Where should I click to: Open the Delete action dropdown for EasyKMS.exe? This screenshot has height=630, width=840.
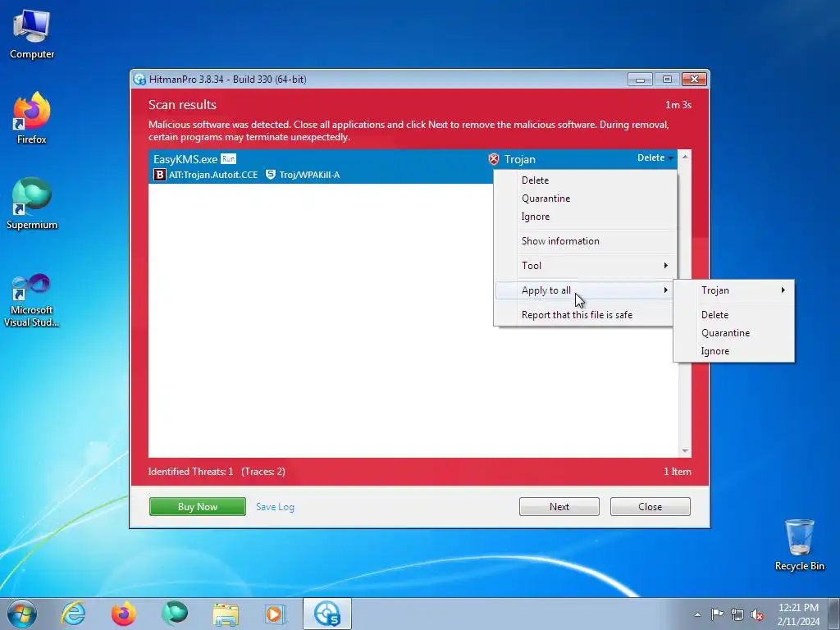click(655, 157)
